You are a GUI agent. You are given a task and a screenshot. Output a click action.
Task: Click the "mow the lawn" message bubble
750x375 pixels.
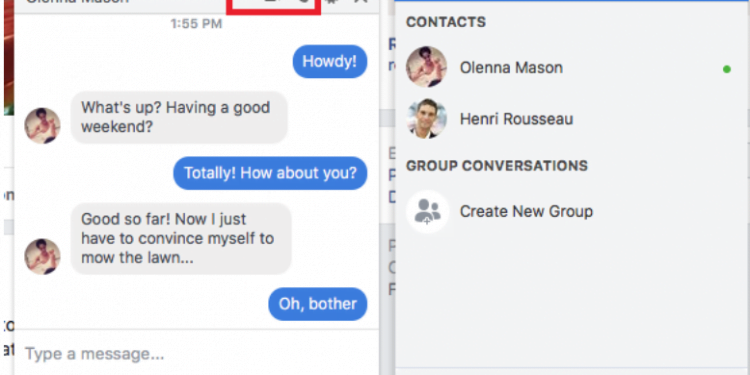click(181, 239)
